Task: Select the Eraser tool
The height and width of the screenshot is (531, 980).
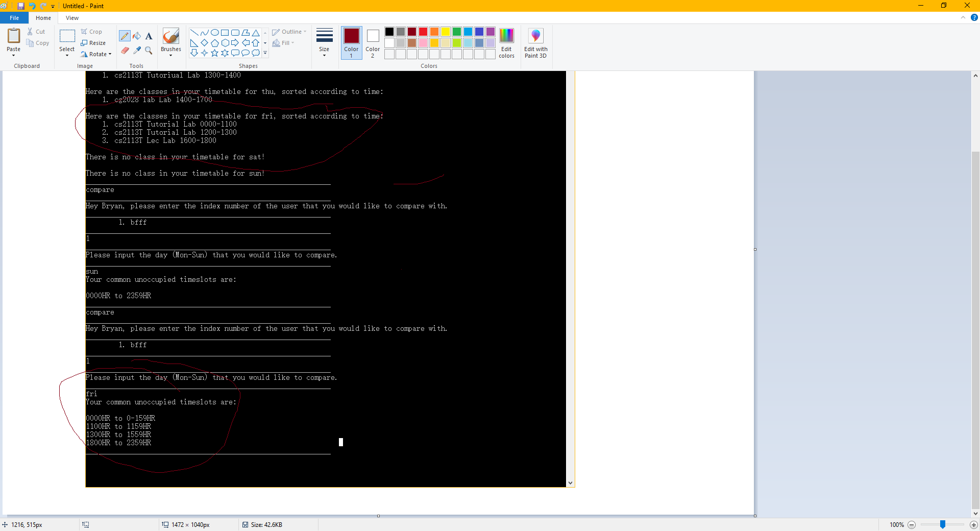Action: (x=125, y=50)
